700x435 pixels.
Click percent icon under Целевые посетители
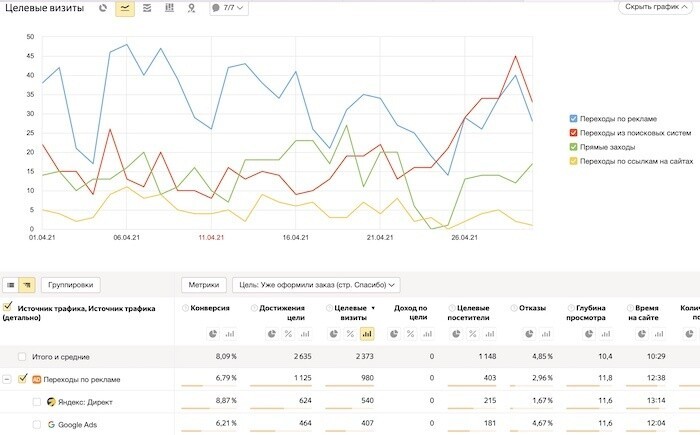tap(473, 334)
